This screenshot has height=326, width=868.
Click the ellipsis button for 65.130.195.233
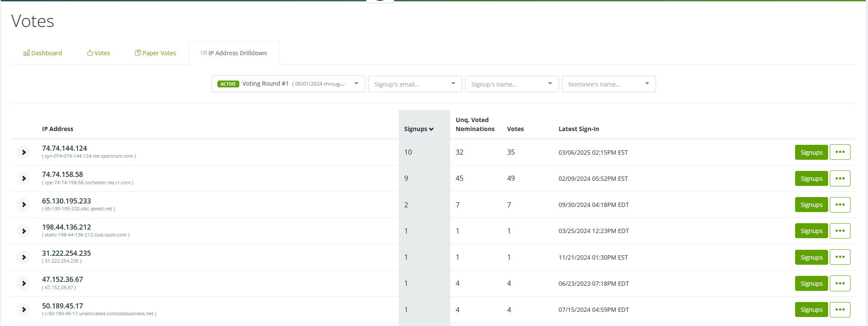point(840,205)
